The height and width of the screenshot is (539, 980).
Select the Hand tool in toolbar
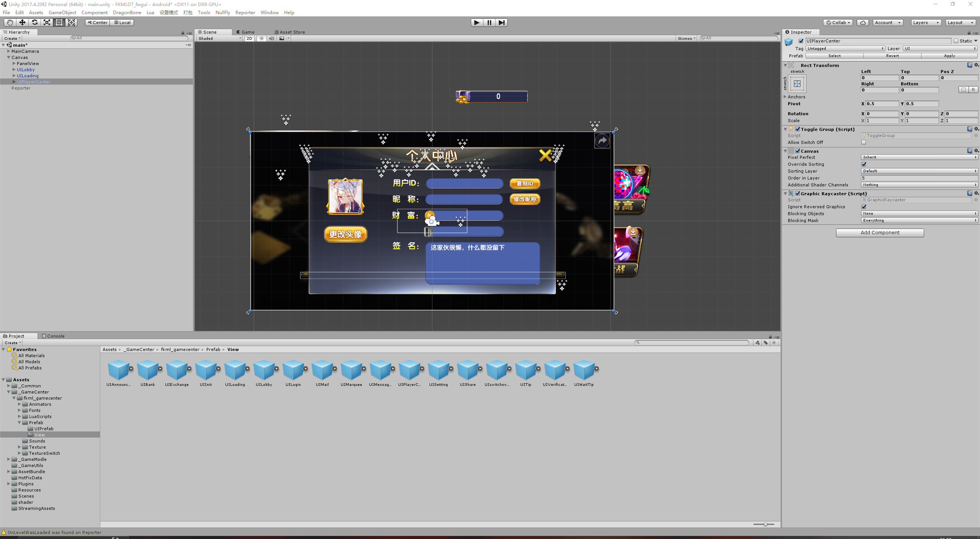pyautogui.click(x=10, y=23)
